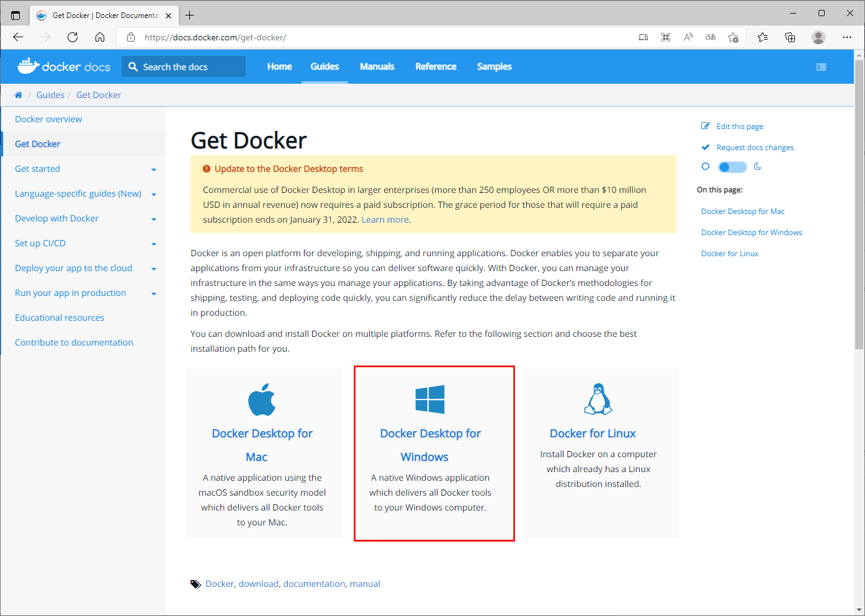The width and height of the screenshot is (865, 616).
Task: Click the translate page icon
Action: [x=710, y=37]
